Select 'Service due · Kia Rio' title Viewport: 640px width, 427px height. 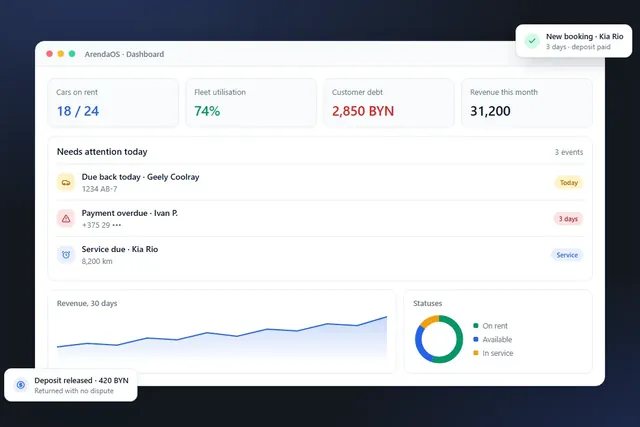point(120,249)
